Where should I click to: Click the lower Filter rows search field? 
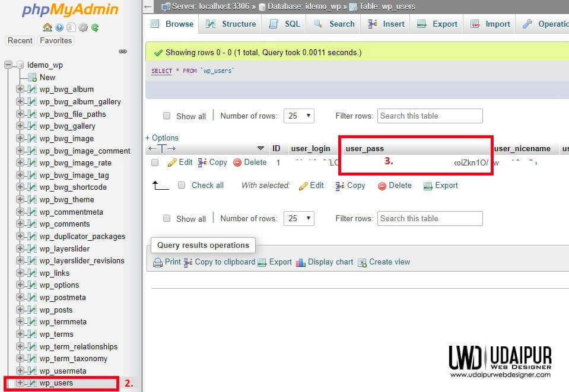pyautogui.click(x=430, y=218)
